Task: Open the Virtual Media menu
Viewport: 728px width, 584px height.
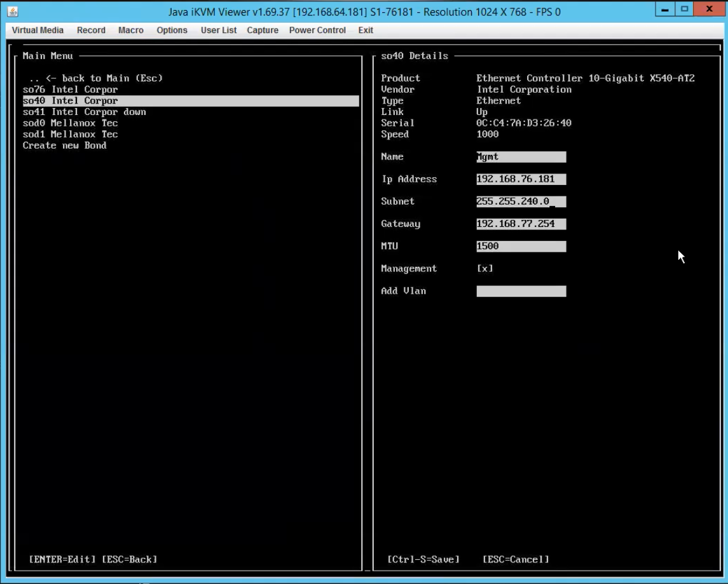Action: 38,30
